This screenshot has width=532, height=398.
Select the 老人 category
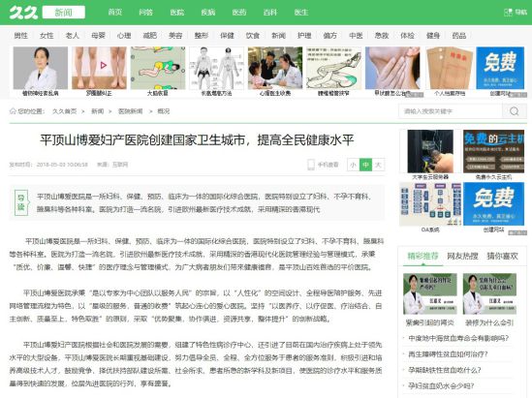pyautogui.click(x=73, y=35)
